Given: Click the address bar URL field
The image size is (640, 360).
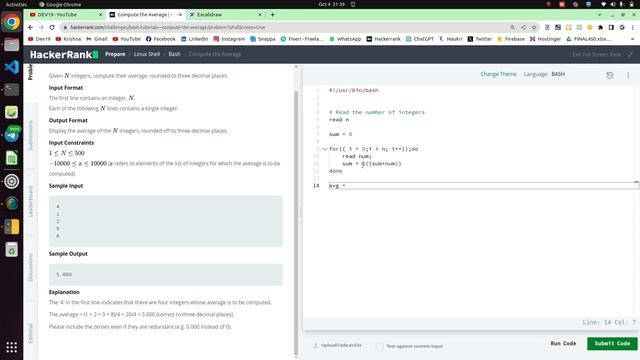Looking at the screenshot, I should (286, 27).
